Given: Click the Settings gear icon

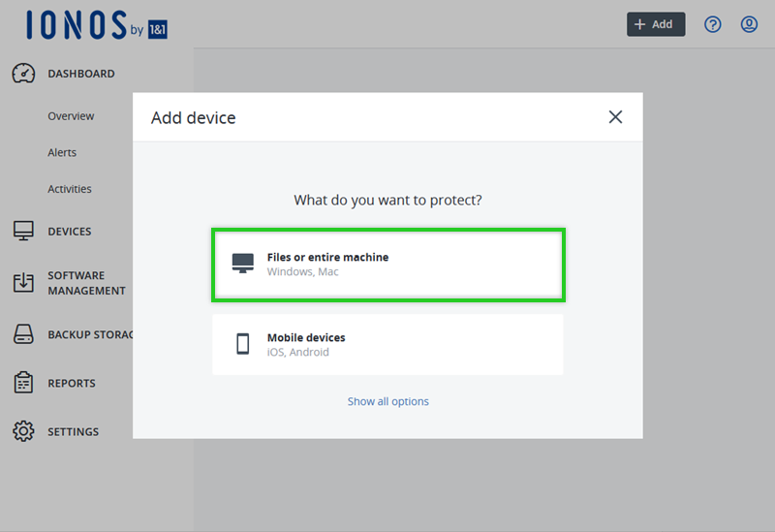Looking at the screenshot, I should point(23,431).
